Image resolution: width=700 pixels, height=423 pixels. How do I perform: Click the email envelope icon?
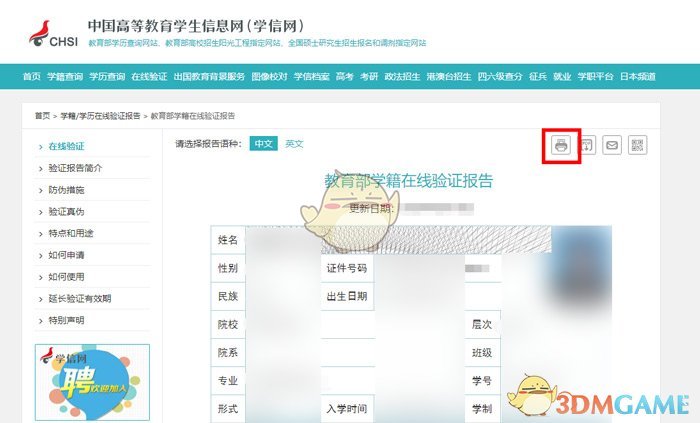click(612, 145)
